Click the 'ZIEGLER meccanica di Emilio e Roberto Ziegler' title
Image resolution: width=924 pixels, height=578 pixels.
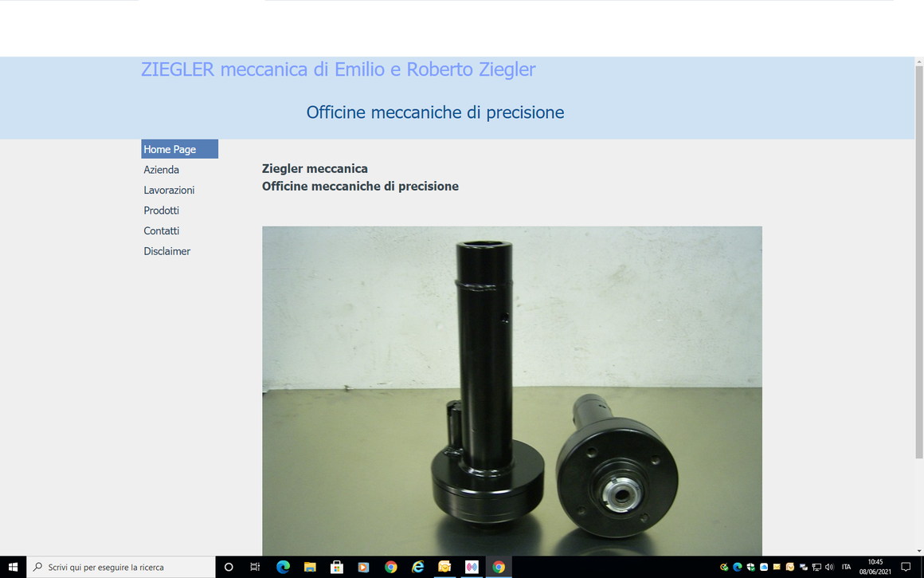(339, 69)
